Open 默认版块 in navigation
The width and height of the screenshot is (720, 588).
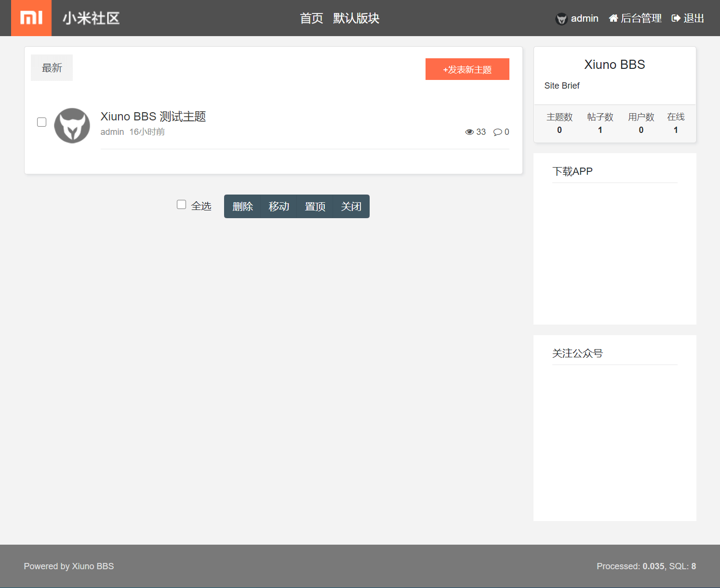tap(356, 18)
